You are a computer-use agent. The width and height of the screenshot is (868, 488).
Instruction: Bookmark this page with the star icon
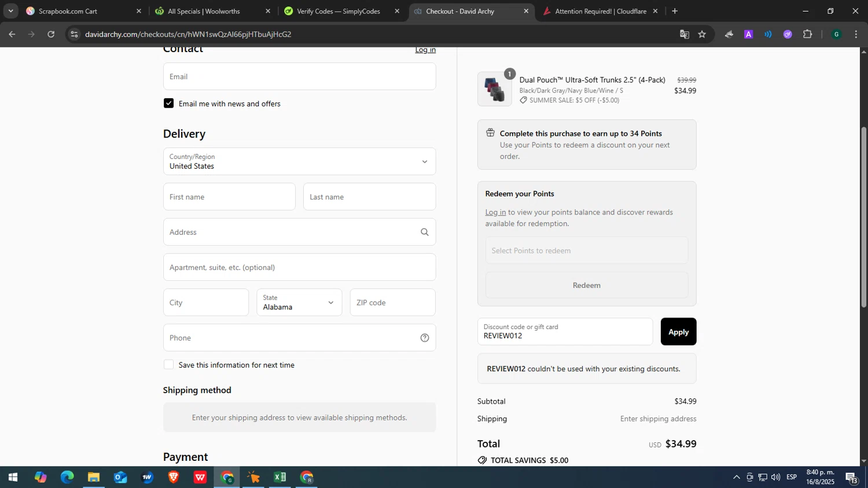tap(702, 34)
